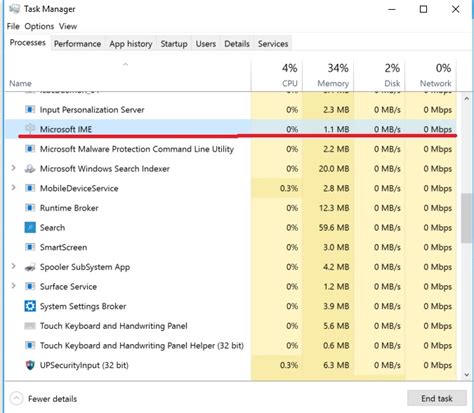
Task: Click the SmartScreen process icon
Action: point(30,247)
